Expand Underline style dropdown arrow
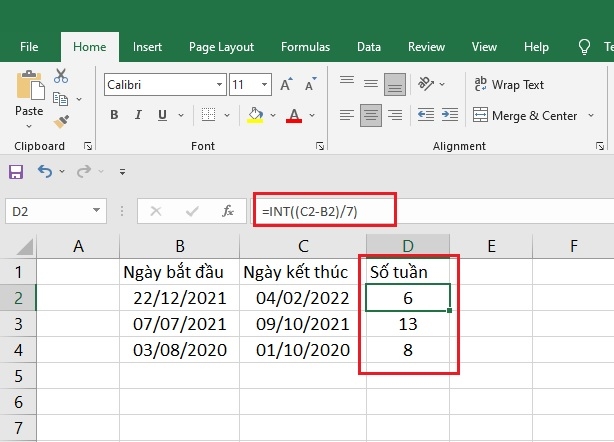This screenshot has height=442, width=614. 181,115
